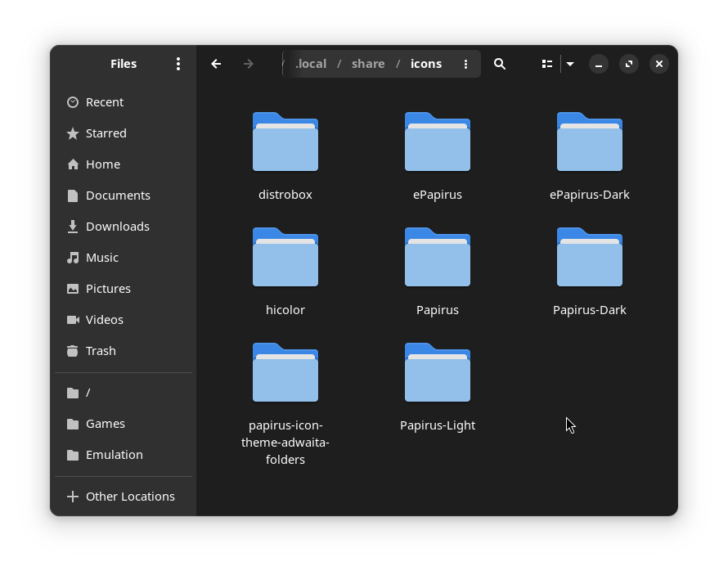Select the ePapirus-Dark folder icon
This screenshot has width=728, height=571.
point(590,142)
